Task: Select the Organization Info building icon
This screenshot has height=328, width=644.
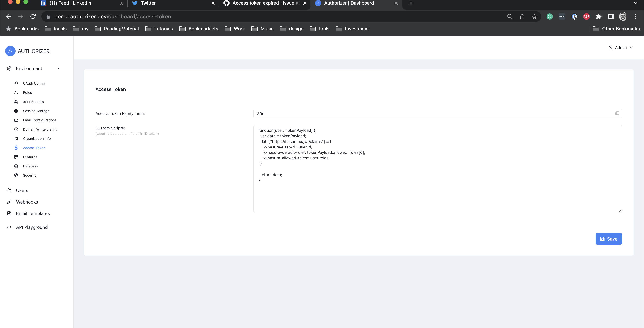Action: [16, 138]
